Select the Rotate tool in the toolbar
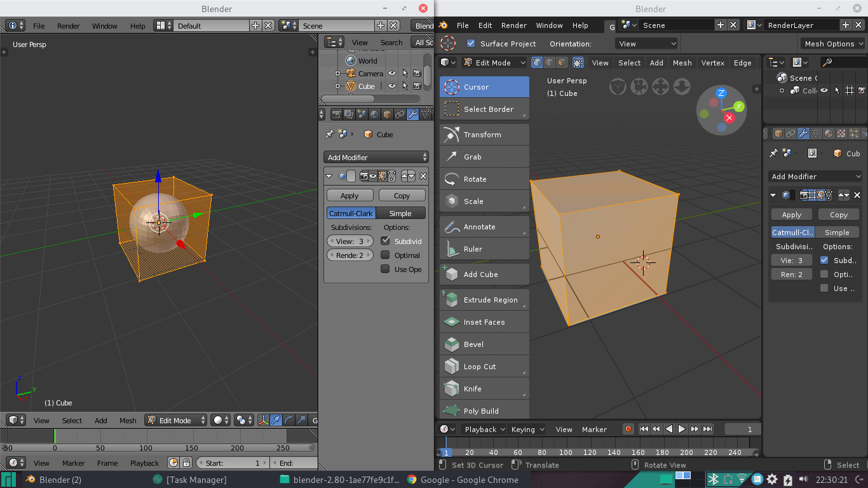This screenshot has height=488, width=868. (x=484, y=179)
